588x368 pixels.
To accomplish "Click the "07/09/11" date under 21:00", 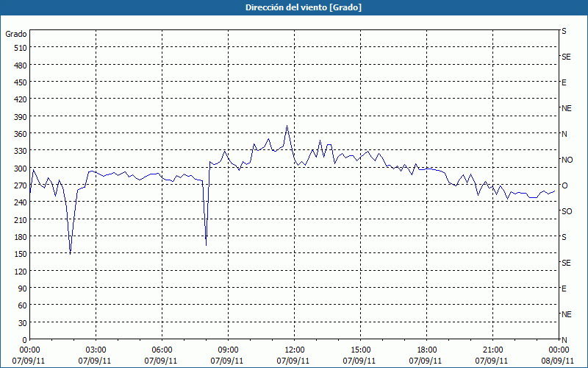I will coord(492,361).
